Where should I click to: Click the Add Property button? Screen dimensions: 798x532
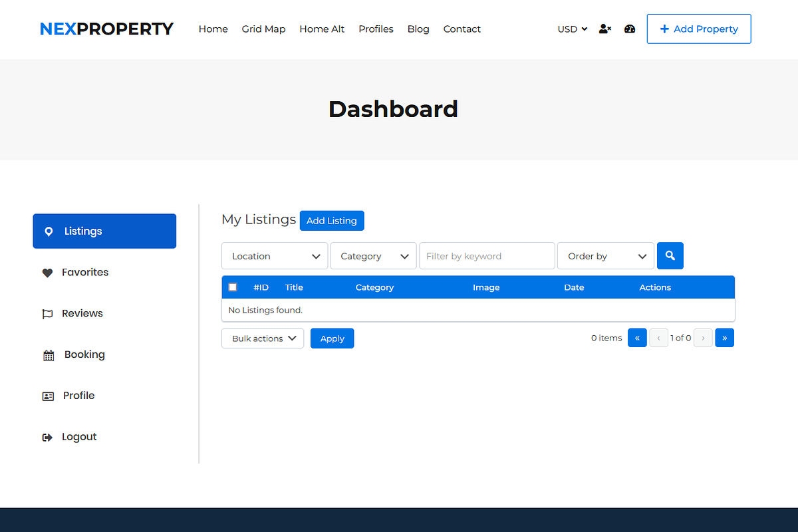click(699, 29)
